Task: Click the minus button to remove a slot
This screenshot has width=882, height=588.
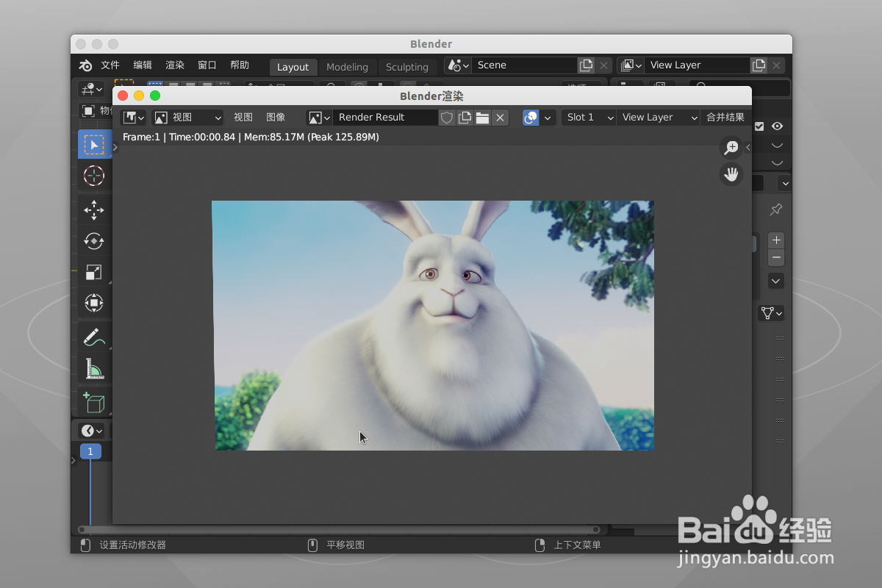Action: pos(777,258)
